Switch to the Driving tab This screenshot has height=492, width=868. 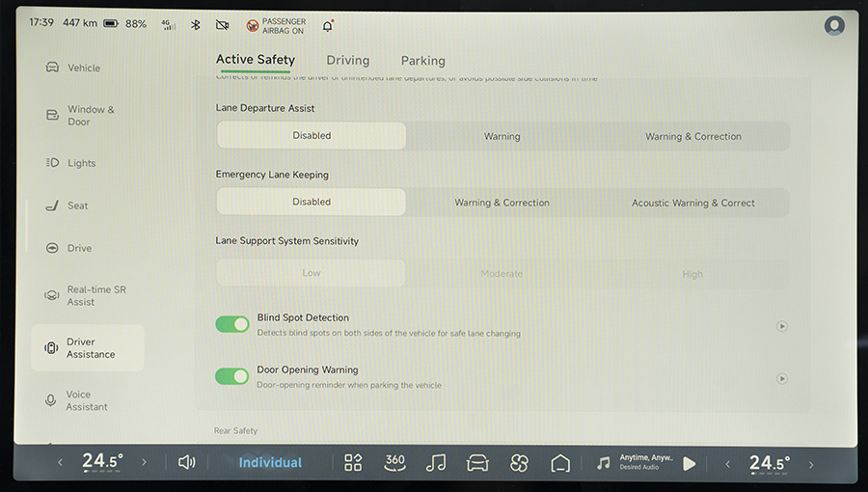click(x=347, y=61)
